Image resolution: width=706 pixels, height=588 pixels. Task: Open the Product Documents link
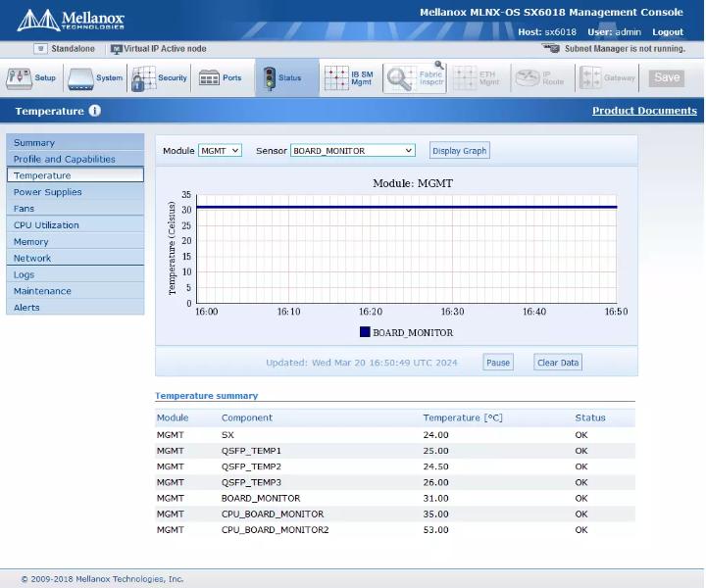[644, 111]
